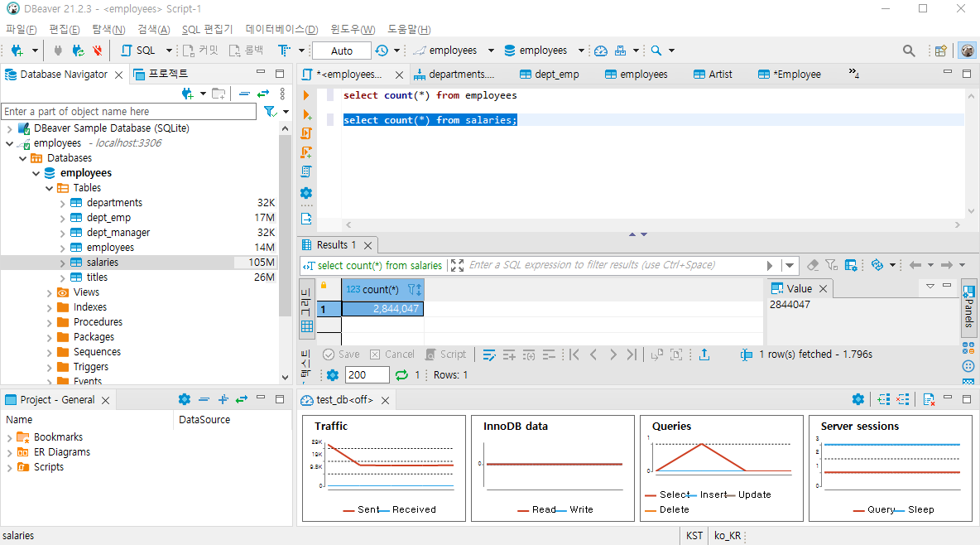Screen dimensions: 980x545
Task: Click the Commit (커밋) toolbar button
Action: tap(200, 51)
